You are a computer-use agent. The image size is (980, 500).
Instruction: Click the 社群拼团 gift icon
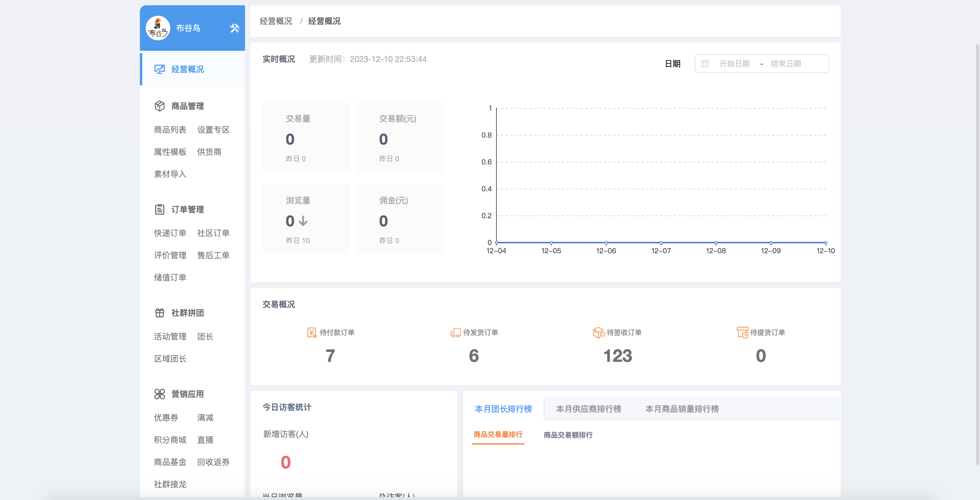click(159, 313)
